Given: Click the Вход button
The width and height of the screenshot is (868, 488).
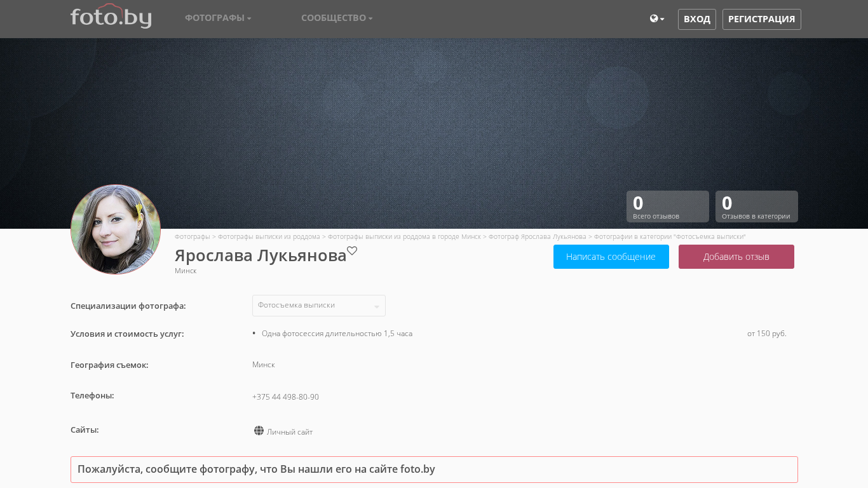Looking at the screenshot, I should (x=697, y=19).
